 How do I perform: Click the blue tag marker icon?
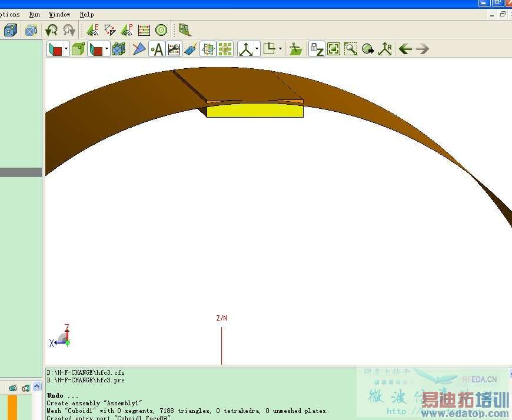191,49
